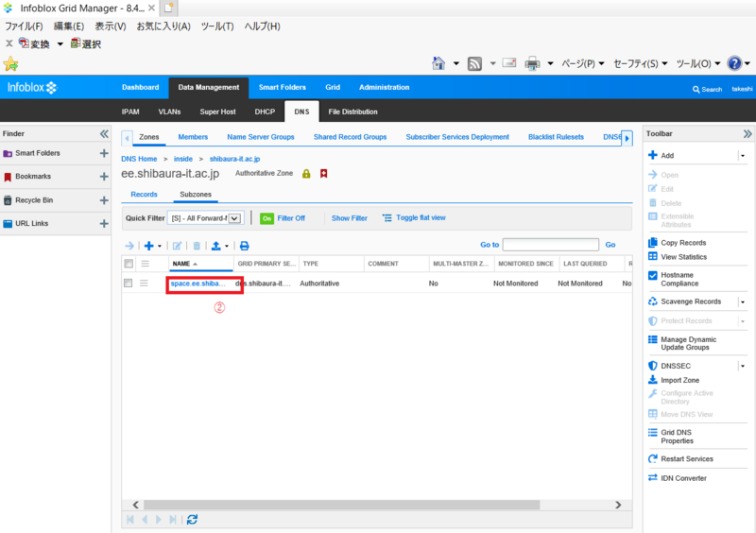Go to last page of table
Viewport: 756px width, 533px height.
pos(173,520)
